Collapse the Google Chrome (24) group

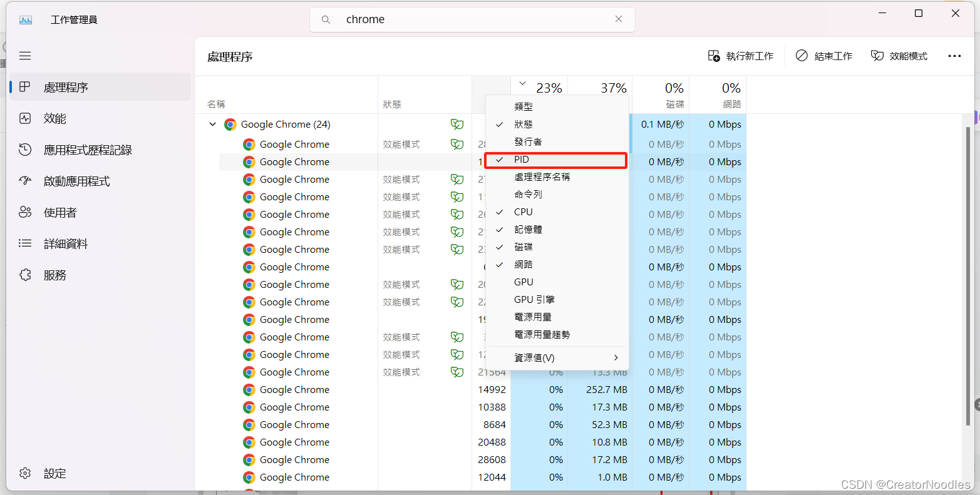(x=213, y=125)
